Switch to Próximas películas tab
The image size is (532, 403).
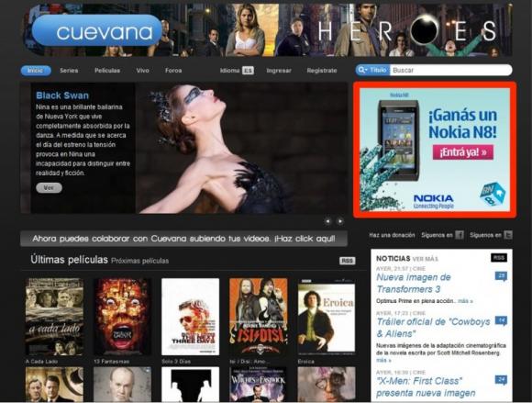pyautogui.click(x=139, y=261)
